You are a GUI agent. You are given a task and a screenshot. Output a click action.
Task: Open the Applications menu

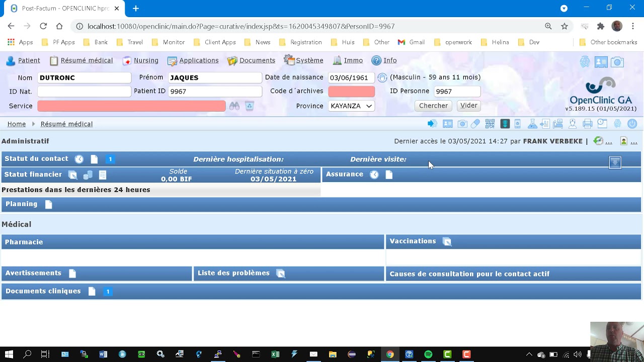point(193,60)
